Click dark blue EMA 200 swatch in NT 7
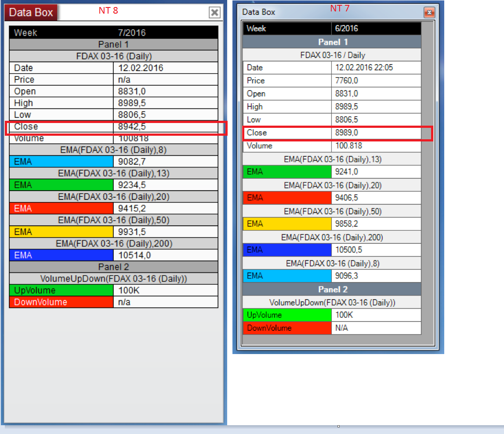This screenshot has height=434, width=504. tap(287, 250)
